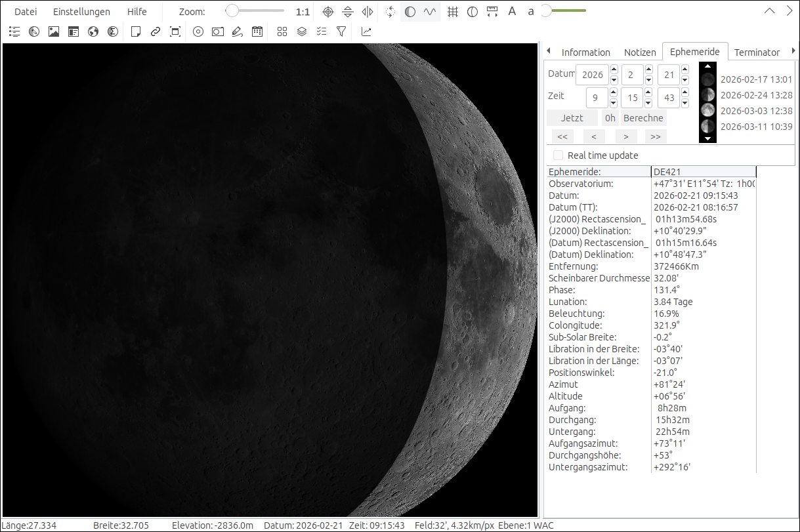
Task: Click the crosshair center icon
Action: click(x=328, y=12)
